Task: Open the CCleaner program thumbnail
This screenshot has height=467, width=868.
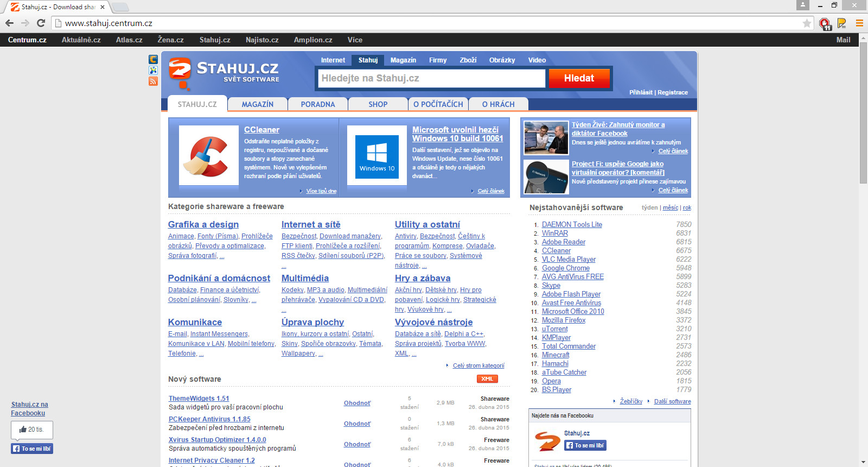Action: (209, 156)
